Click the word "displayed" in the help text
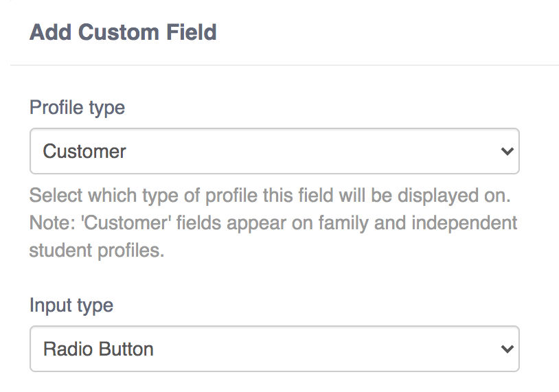 418,196
